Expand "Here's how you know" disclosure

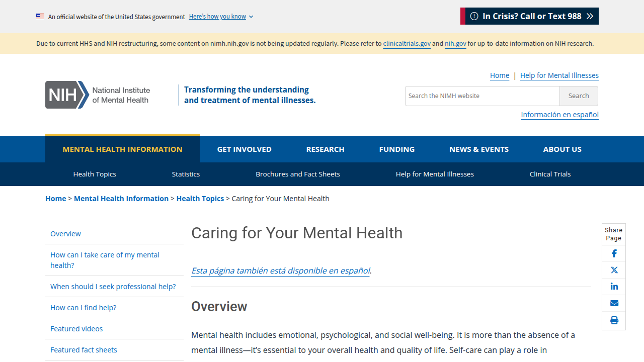221,17
